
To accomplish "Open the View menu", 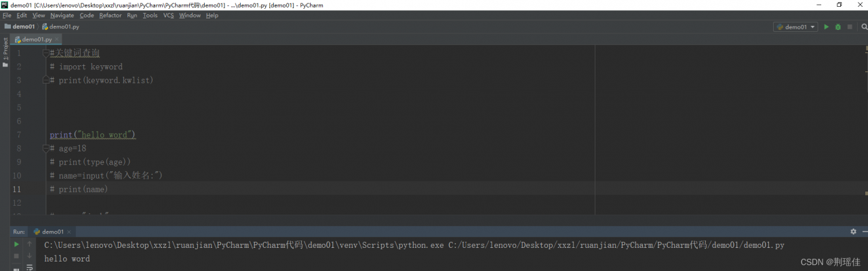I will click(39, 15).
